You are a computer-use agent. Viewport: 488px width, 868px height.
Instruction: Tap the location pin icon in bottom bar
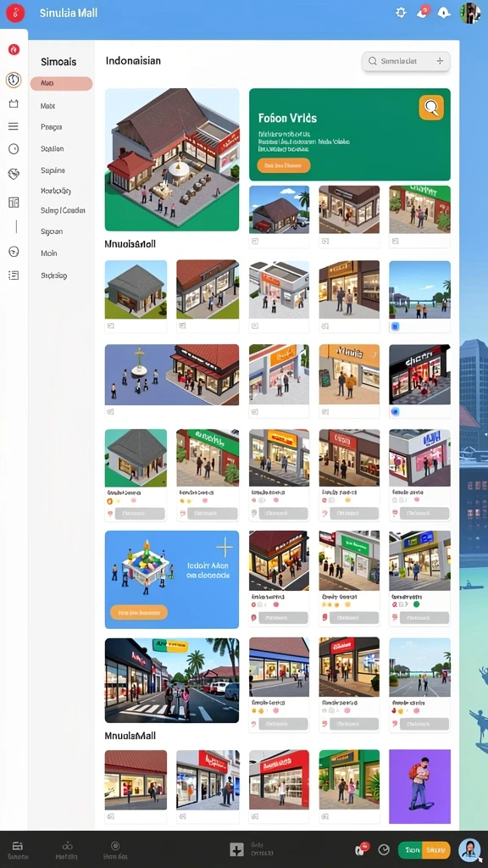pyautogui.click(x=115, y=846)
